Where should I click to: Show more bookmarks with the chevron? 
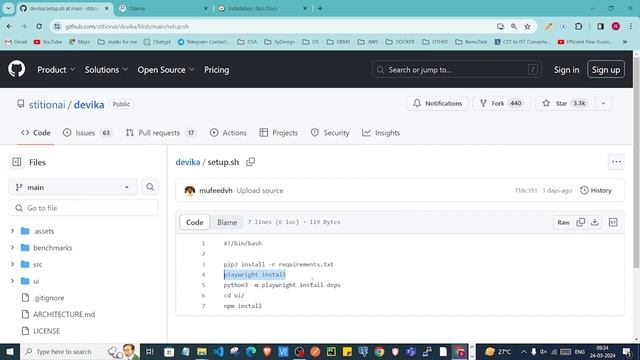[x=624, y=42]
